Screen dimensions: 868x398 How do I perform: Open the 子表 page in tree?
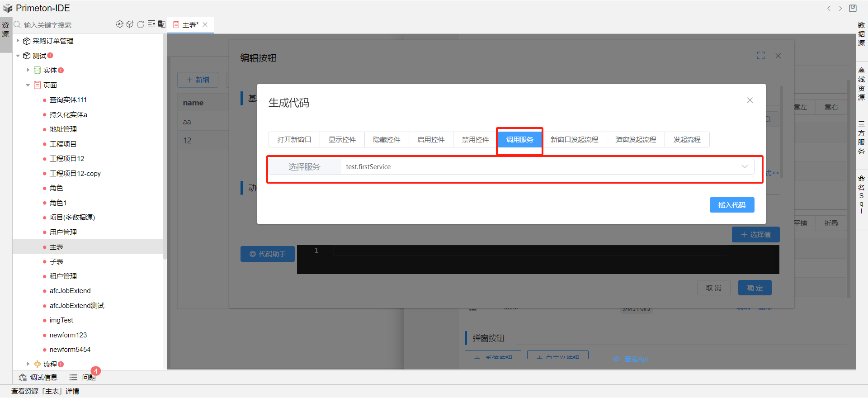[x=57, y=261]
